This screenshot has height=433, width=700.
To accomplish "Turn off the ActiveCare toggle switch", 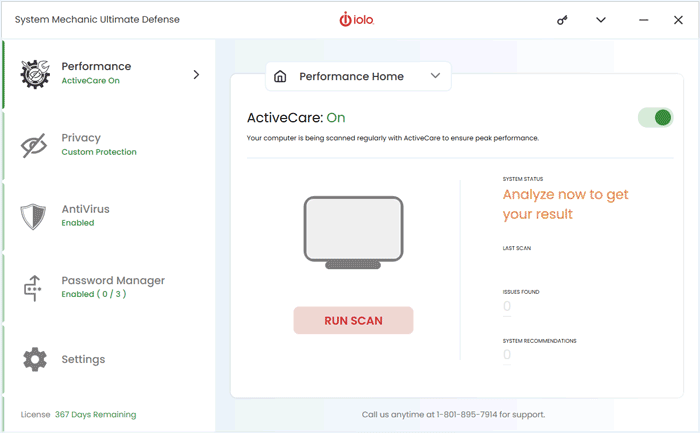I will [655, 118].
